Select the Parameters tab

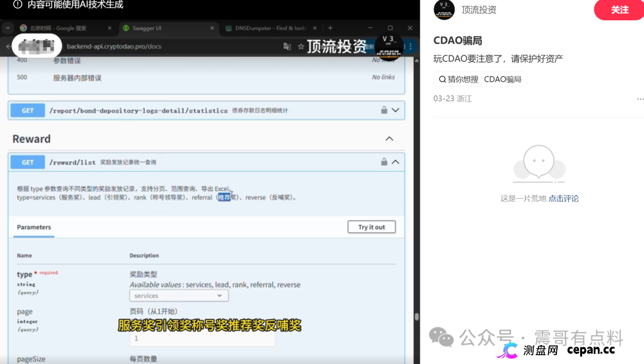click(33, 227)
